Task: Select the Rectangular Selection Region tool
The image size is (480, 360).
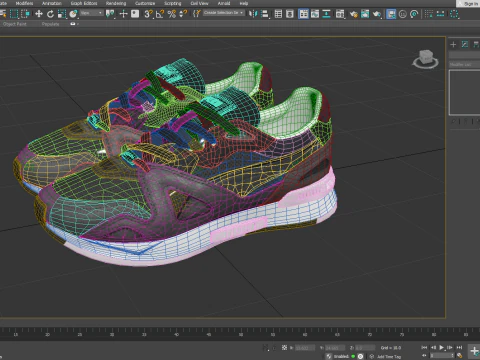Action: 14,14
